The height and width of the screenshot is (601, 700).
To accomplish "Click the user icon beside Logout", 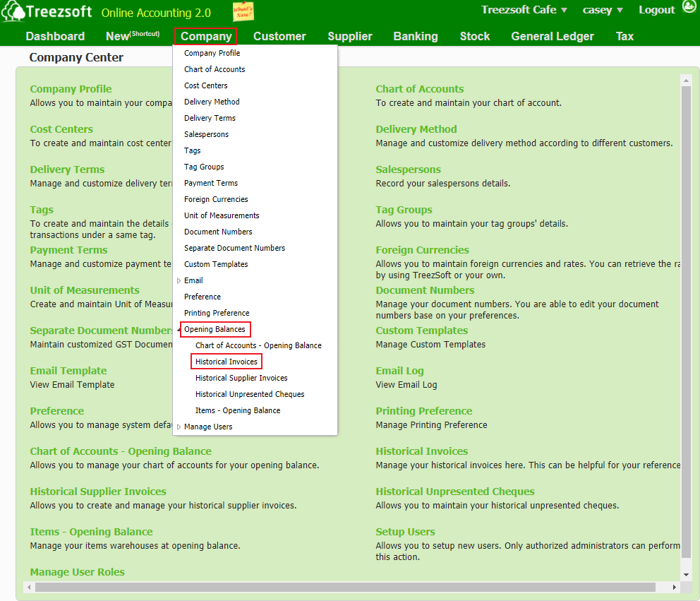I will click(x=689, y=6).
